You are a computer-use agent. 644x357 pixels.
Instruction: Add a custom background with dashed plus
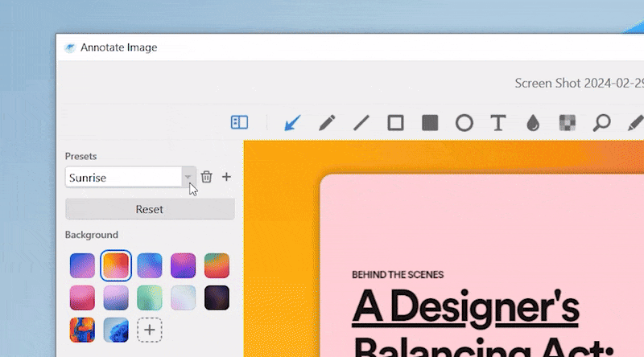(149, 330)
